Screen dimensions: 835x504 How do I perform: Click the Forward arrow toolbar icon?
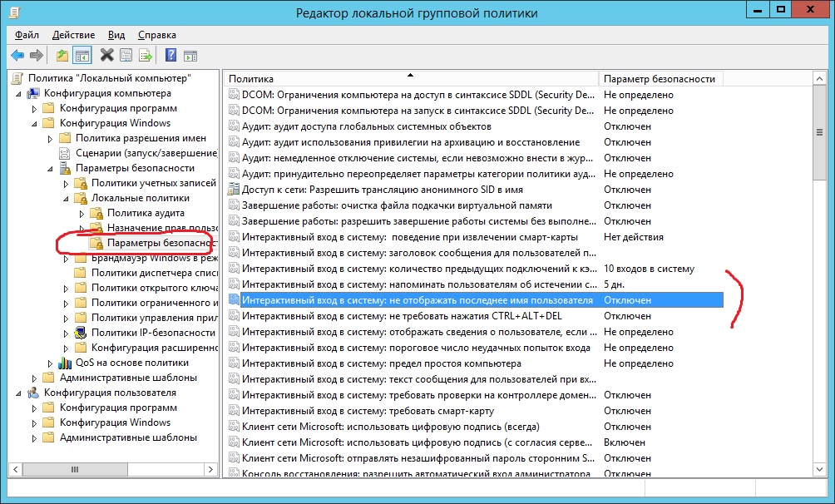pos(37,56)
